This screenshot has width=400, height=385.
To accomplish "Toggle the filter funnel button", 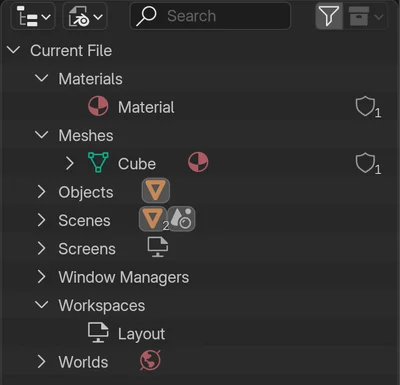I will click(329, 16).
